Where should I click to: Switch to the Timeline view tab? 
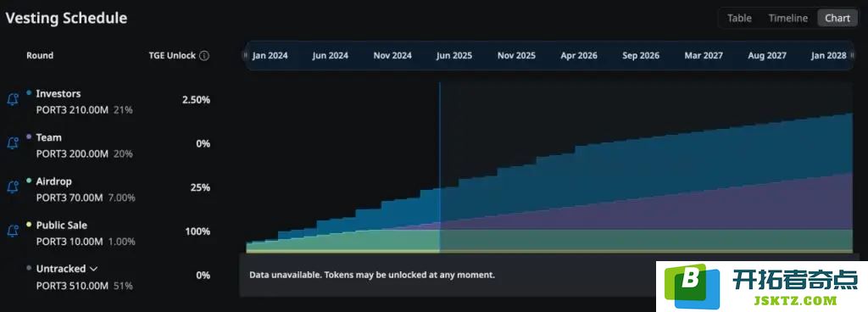coord(787,19)
